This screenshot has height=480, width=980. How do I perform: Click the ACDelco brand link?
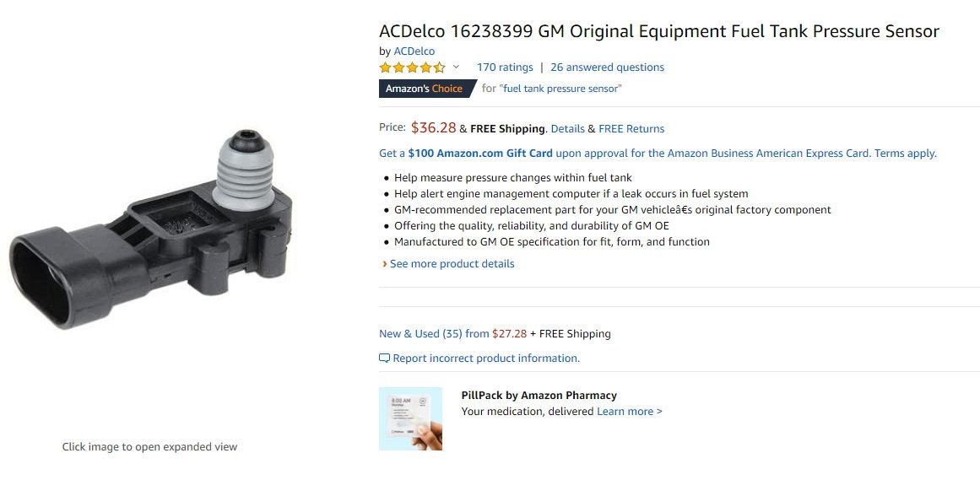(414, 51)
